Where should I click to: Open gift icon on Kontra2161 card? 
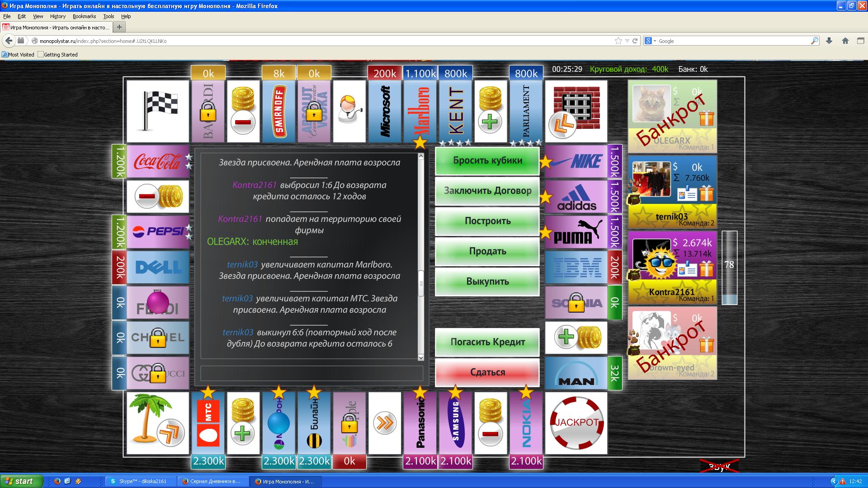point(706,270)
